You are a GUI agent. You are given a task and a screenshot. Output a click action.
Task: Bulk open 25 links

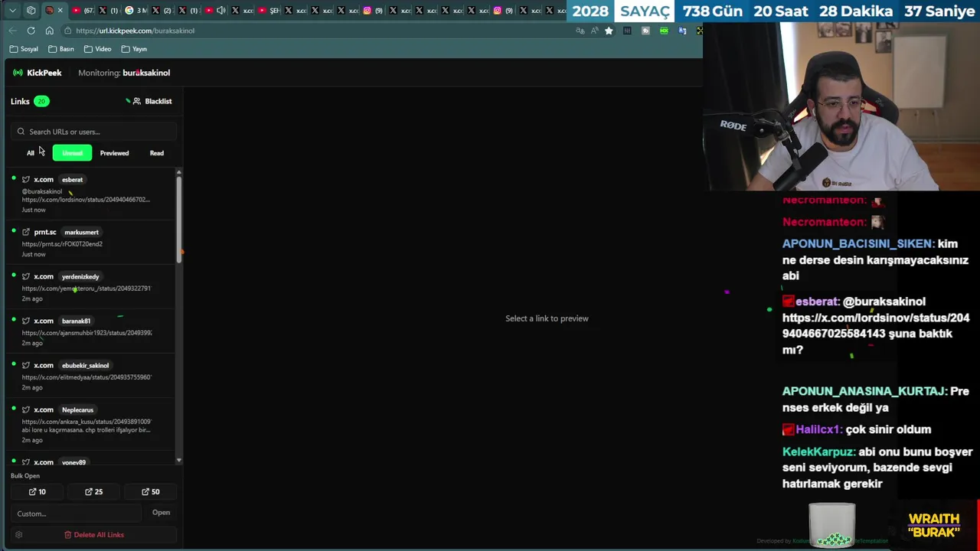(93, 492)
